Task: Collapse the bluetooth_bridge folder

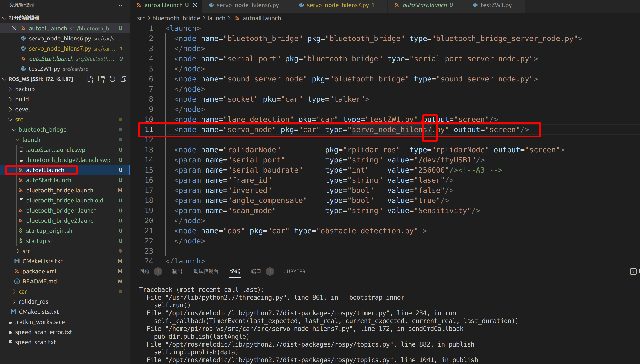Action: point(43,130)
